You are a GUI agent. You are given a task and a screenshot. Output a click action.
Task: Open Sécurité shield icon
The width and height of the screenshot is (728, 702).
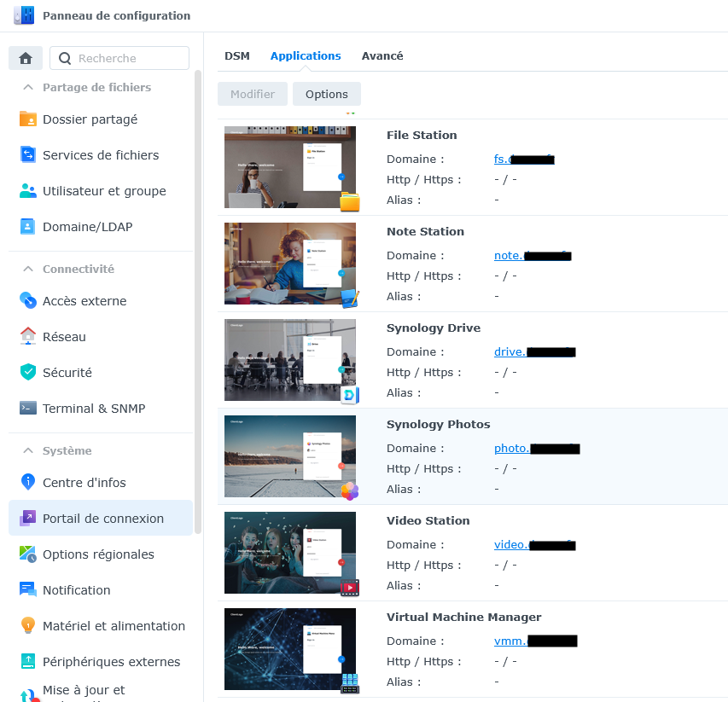(x=28, y=372)
